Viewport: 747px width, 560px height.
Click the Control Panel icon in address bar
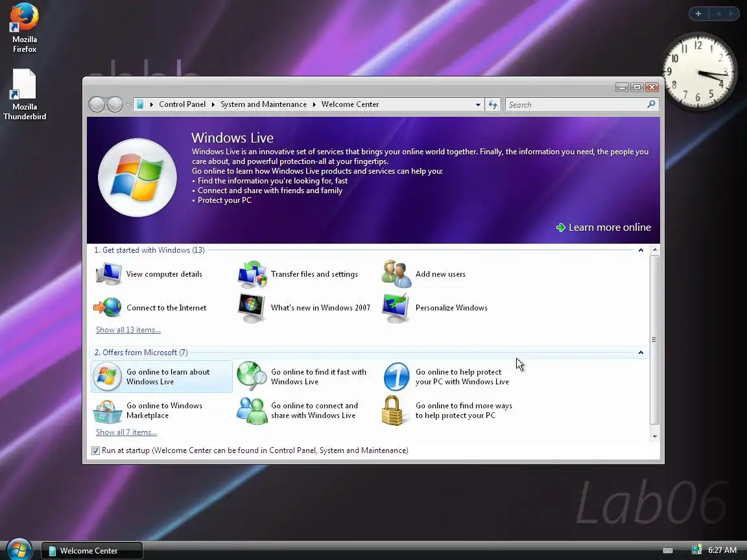pyautogui.click(x=140, y=104)
